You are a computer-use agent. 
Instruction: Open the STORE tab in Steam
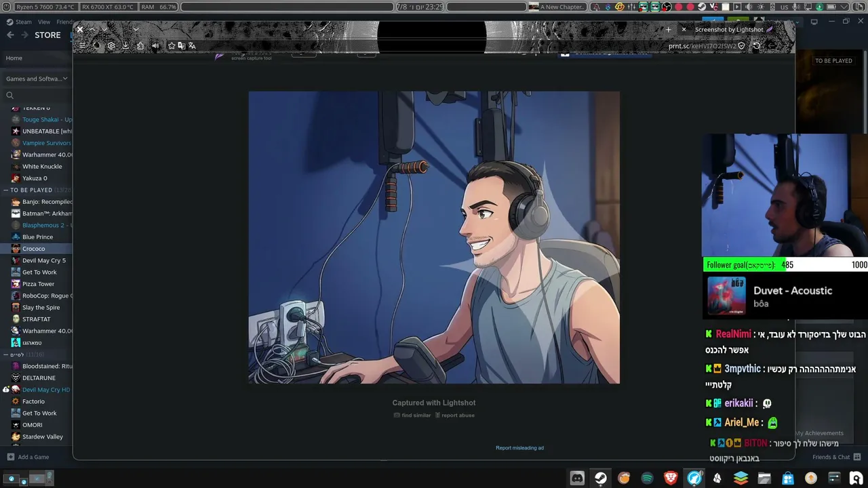tap(47, 35)
